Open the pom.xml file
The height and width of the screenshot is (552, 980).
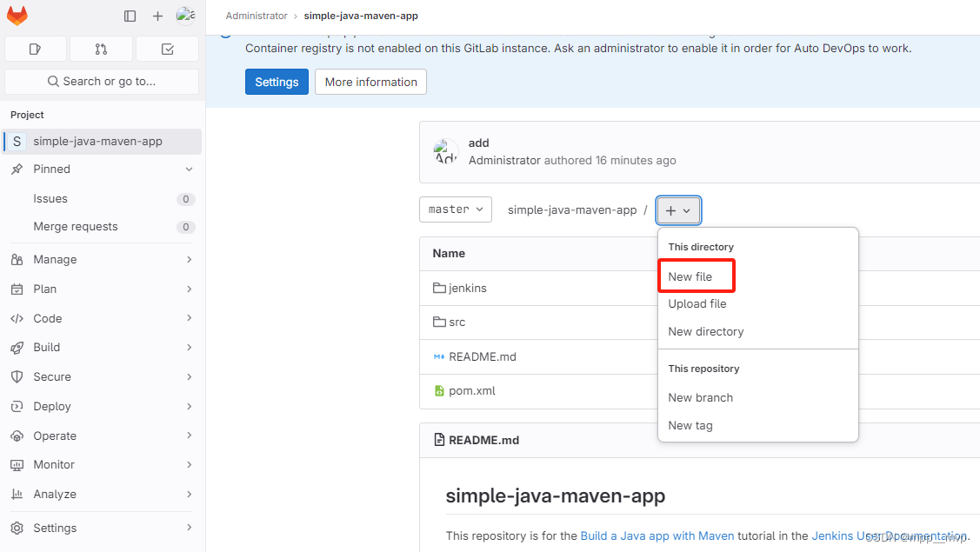click(472, 390)
